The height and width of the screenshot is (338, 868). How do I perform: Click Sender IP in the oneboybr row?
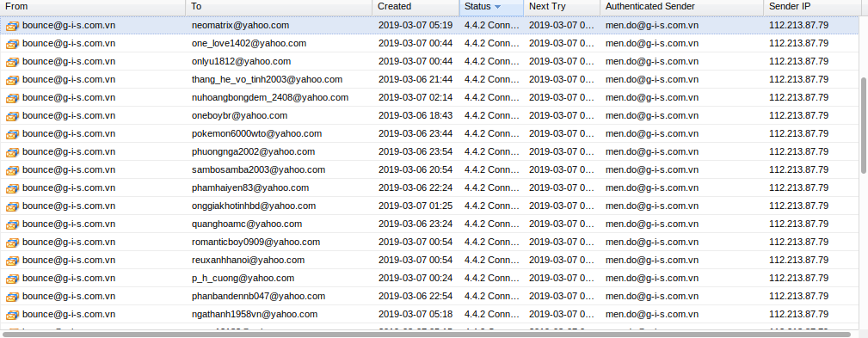[x=799, y=115]
